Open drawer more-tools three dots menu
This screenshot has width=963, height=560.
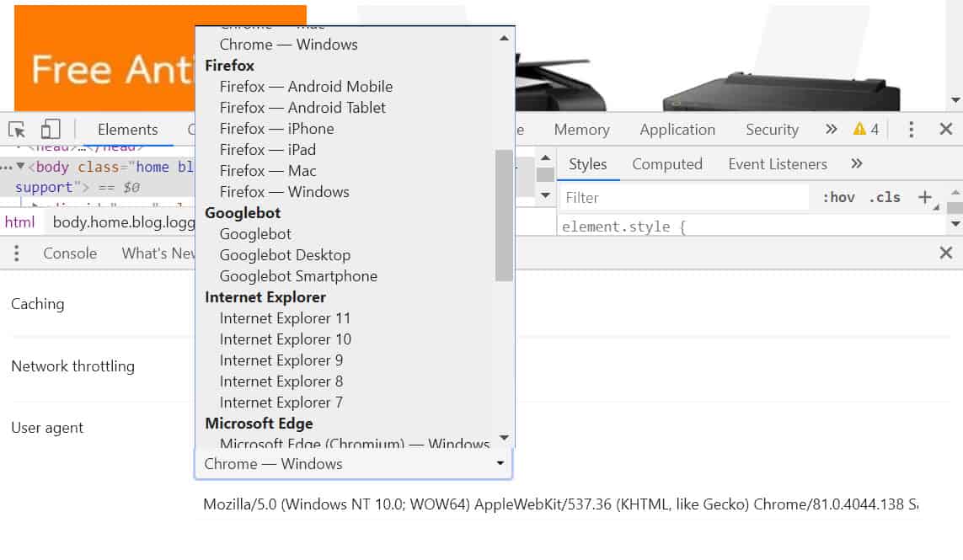(x=17, y=253)
